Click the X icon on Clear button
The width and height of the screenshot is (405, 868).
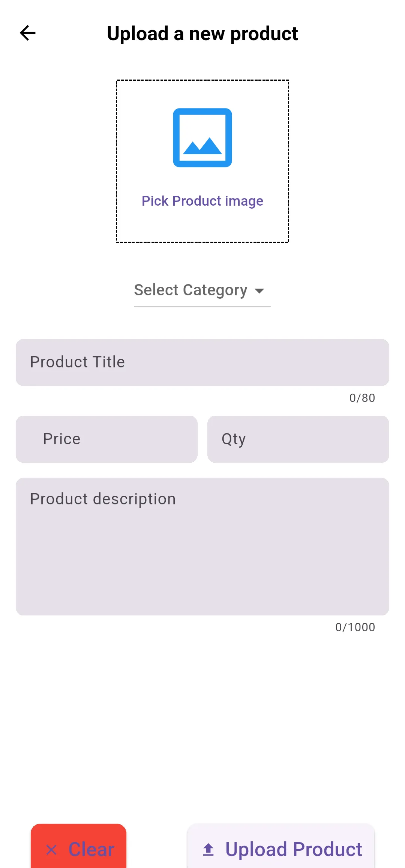[51, 850]
